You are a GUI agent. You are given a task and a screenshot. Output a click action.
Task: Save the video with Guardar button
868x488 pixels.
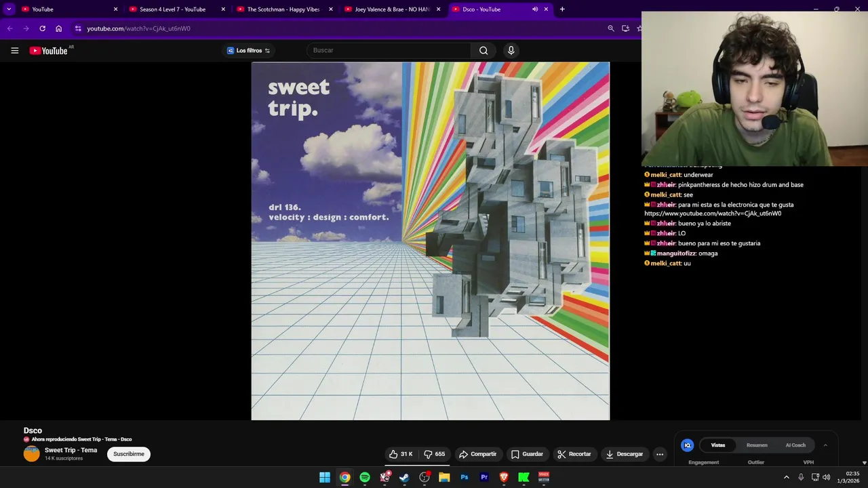click(527, 454)
